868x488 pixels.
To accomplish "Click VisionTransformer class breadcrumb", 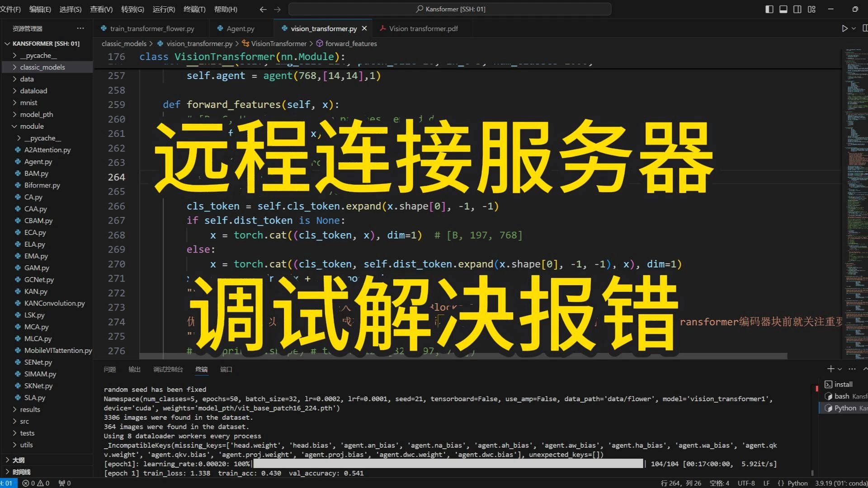I will pyautogui.click(x=274, y=43).
